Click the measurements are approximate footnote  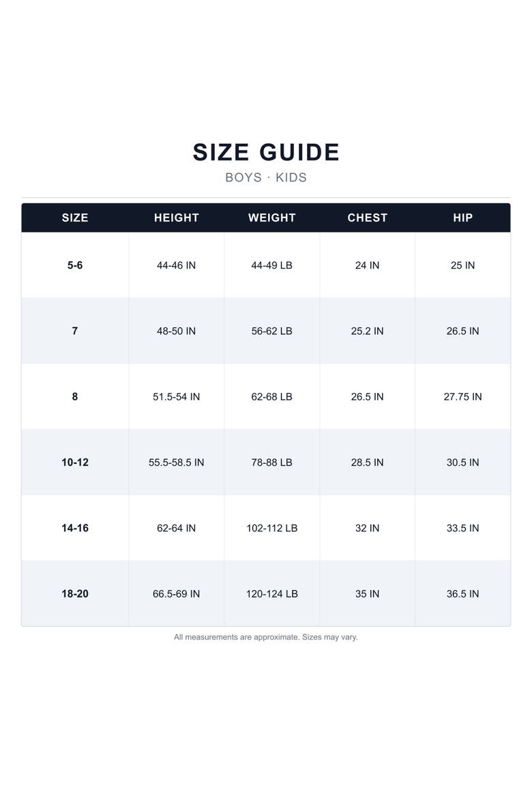click(x=266, y=637)
